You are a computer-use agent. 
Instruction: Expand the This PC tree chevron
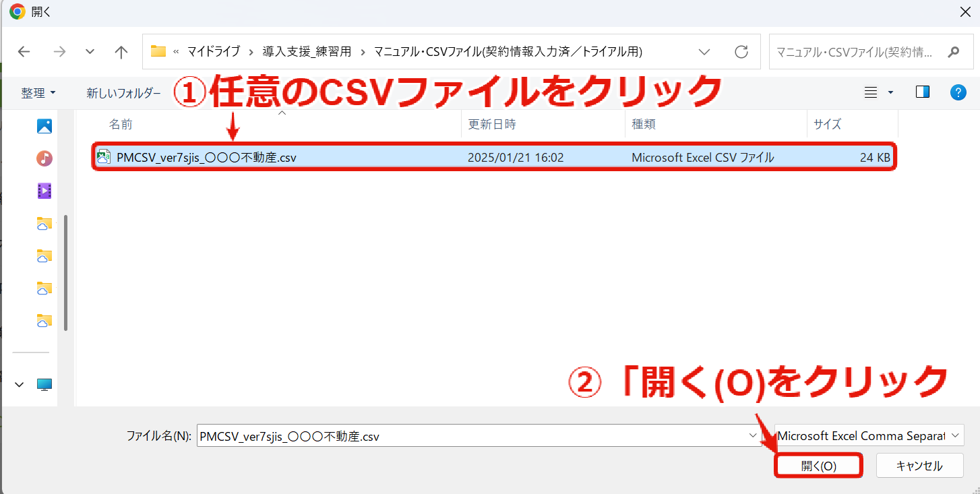pos(20,384)
